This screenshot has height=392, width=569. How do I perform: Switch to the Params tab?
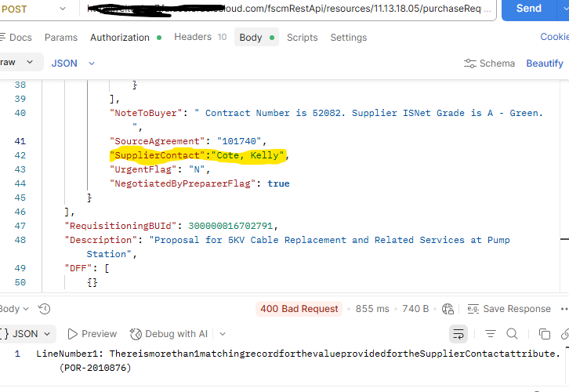click(x=61, y=38)
